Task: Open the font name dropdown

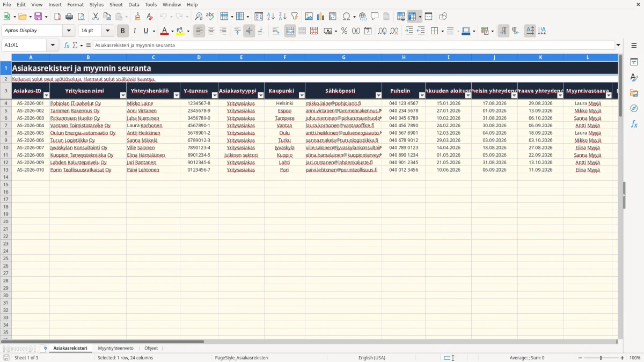Action: coord(69,31)
